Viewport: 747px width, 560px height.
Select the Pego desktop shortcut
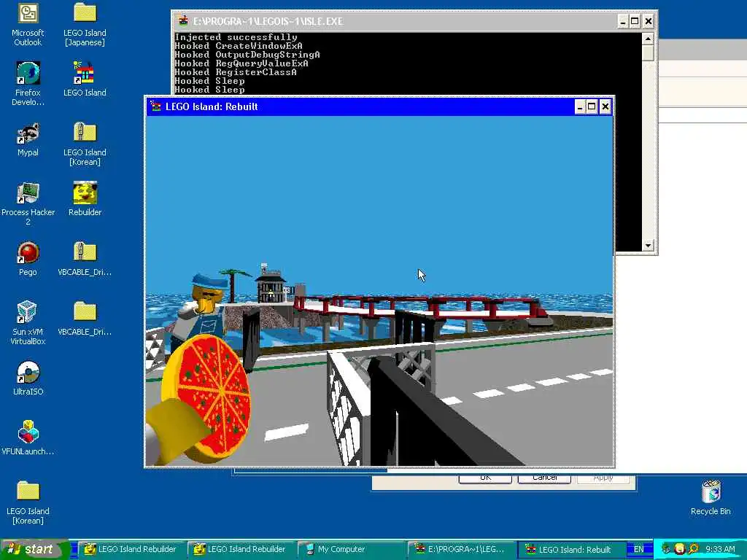pos(28,259)
